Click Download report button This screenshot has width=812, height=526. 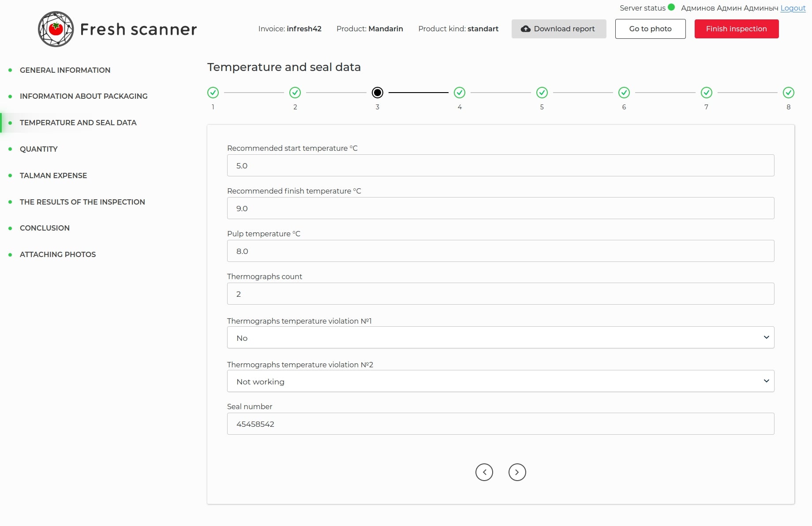558,29
